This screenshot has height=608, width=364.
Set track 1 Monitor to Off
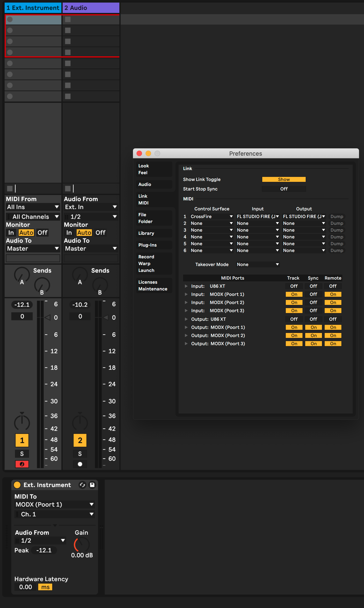[43, 233]
